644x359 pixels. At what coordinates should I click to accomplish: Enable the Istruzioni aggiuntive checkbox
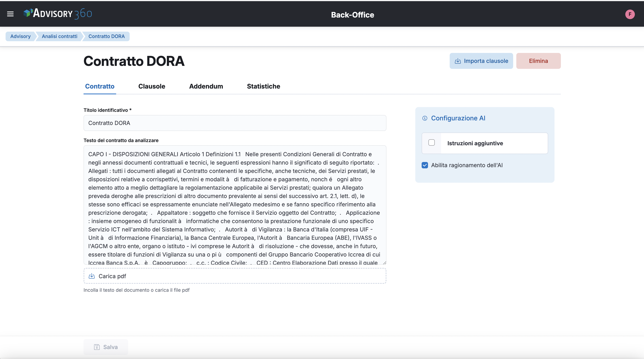[x=432, y=143]
